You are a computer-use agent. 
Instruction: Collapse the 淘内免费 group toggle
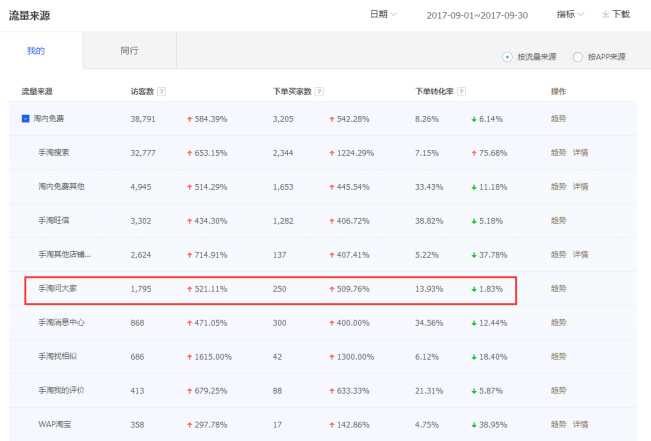click(26, 119)
